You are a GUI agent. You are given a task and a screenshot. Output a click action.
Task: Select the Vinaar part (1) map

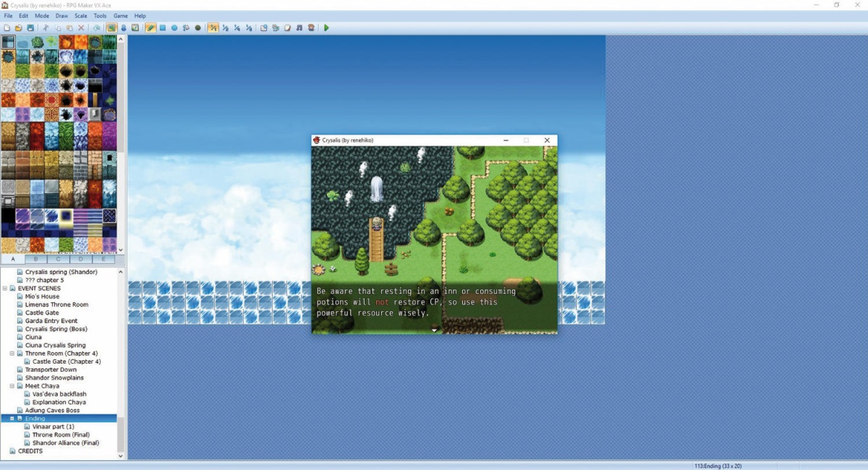(x=53, y=427)
